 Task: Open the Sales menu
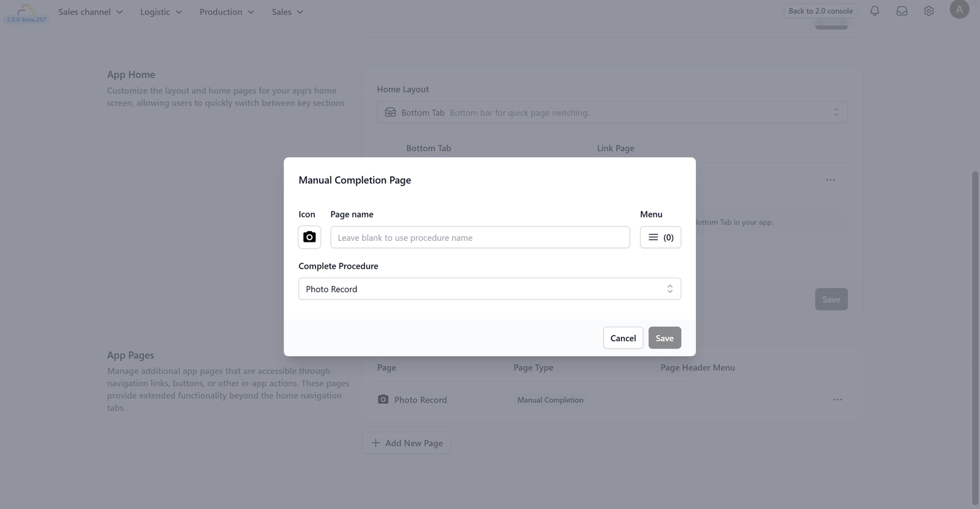[287, 12]
